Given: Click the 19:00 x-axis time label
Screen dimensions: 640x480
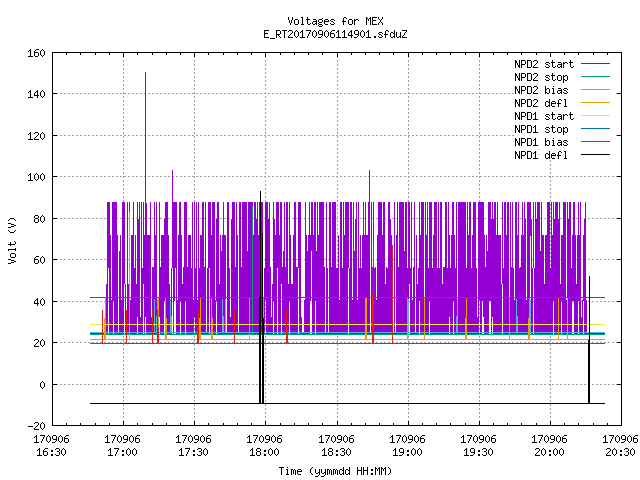Looking at the screenshot, I should coord(407,452).
